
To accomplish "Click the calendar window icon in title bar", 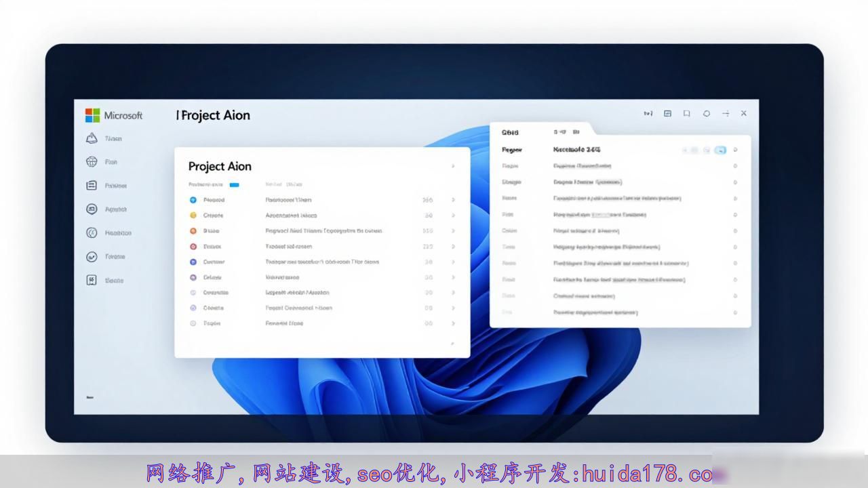I will pos(667,114).
